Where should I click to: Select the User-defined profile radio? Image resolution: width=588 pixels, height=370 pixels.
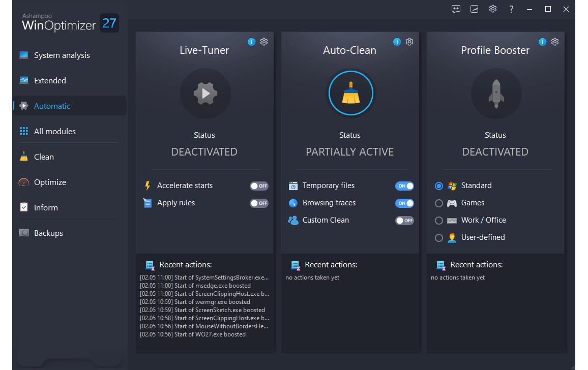tap(439, 238)
